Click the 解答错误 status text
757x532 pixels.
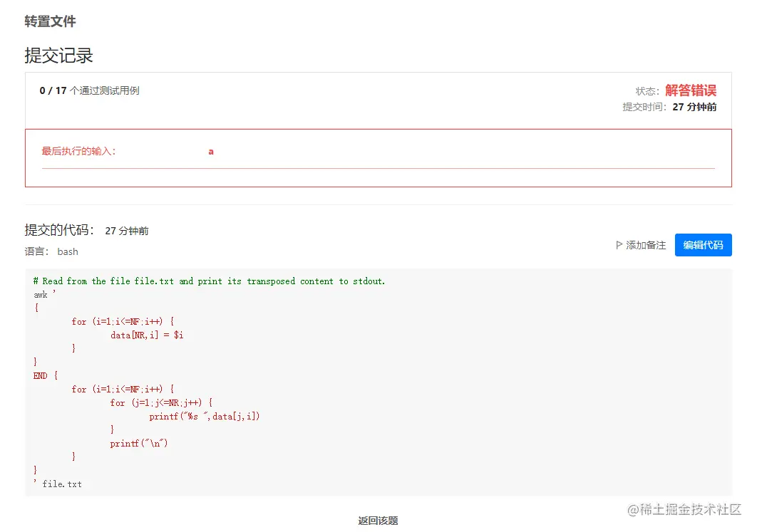point(691,90)
